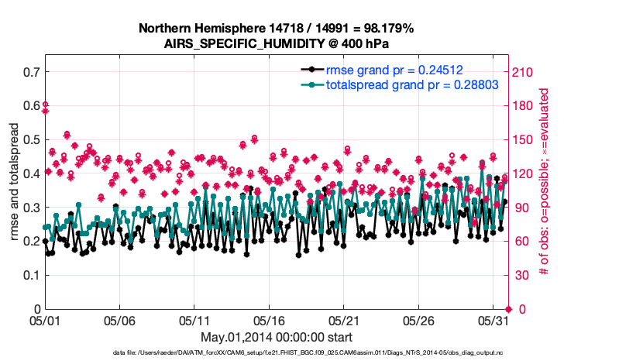Click the 210 right axis tick label
643x364 pixels.
(x=524, y=72)
